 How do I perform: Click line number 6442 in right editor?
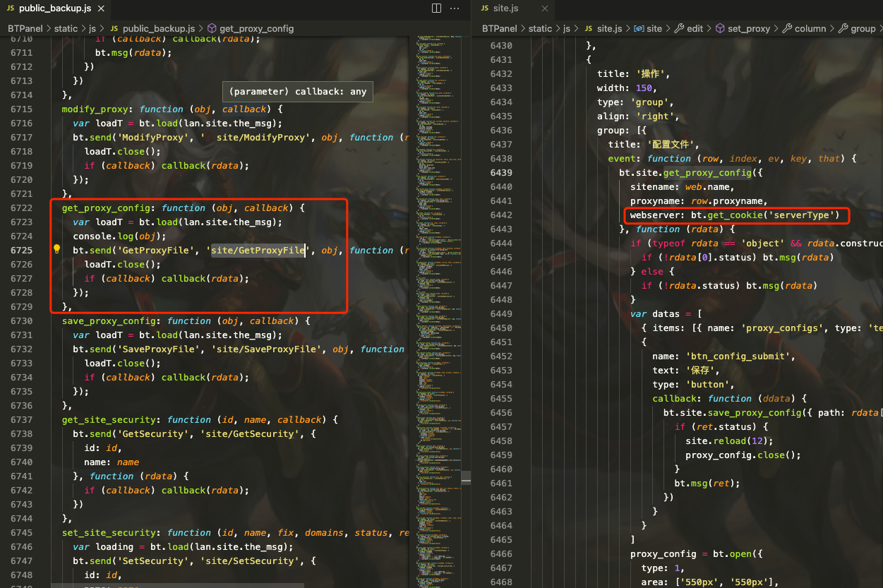pos(501,215)
